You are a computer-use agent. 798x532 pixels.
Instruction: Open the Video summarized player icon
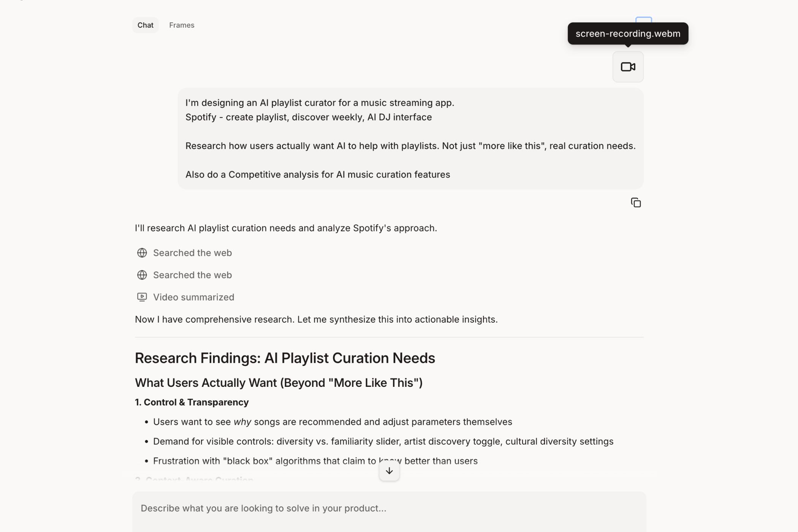[x=142, y=297]
